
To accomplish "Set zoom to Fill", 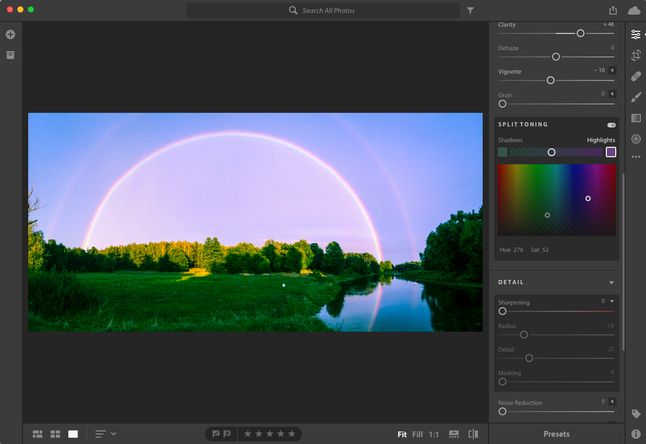I will (417, 434).
